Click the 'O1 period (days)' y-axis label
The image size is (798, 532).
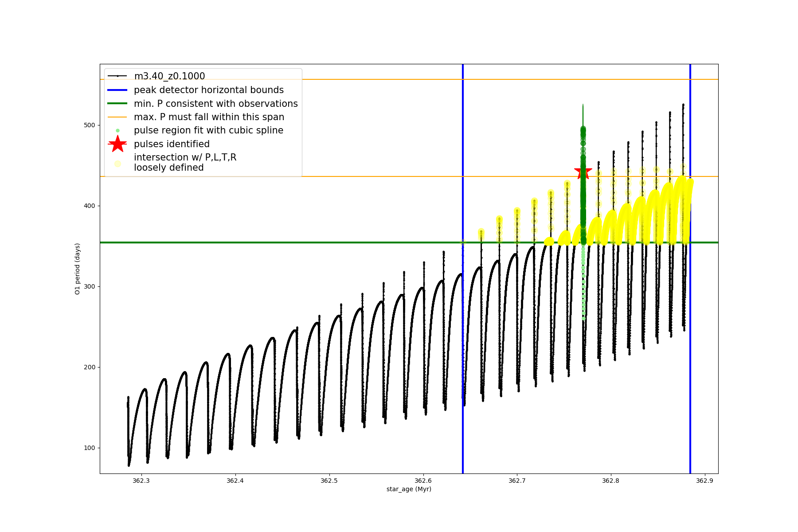[78, 269]
